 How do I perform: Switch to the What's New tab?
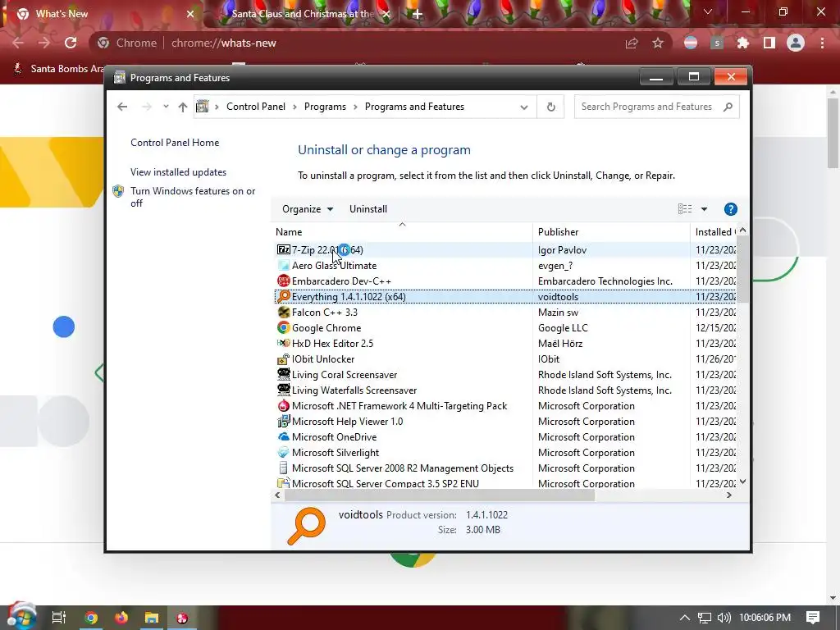pyautogui.click(x=104, y=14)
